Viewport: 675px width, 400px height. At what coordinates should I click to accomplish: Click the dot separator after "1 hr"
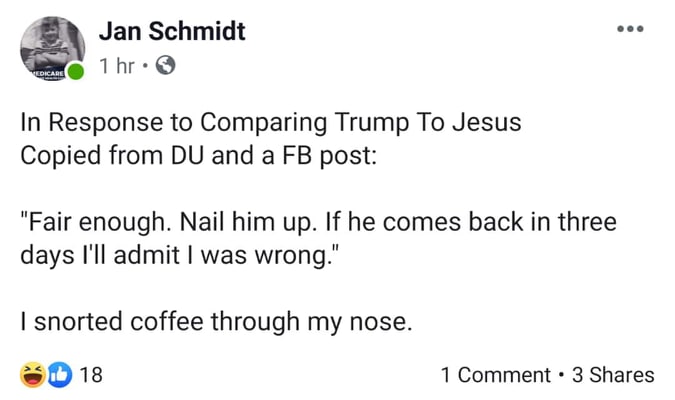[146, 68]
